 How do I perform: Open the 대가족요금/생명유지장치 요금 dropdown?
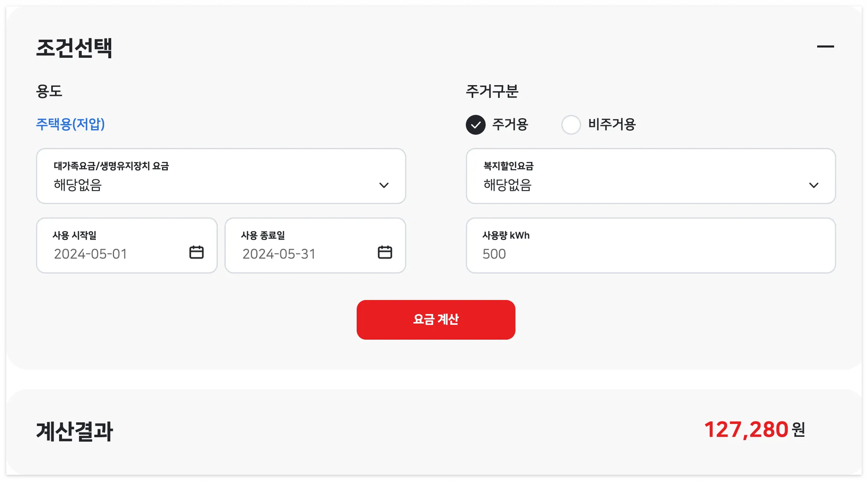coord(221,176)
